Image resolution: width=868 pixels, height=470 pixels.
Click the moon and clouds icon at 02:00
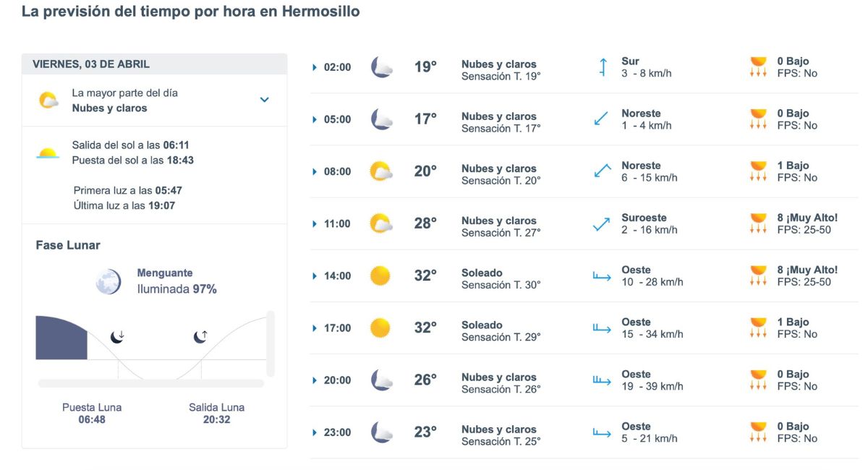(382, 67)
